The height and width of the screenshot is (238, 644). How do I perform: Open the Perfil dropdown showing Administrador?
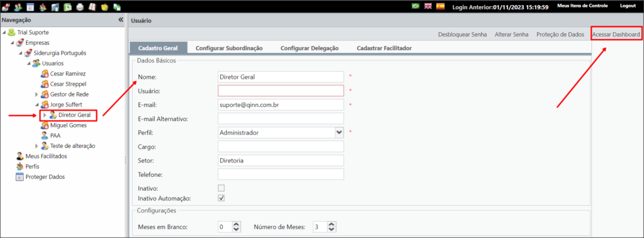tap(339, 133)
